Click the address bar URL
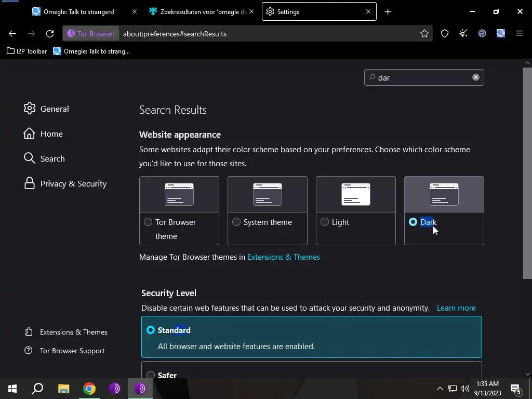The height and width of the screenshot is (399, 532). (175, 34)
